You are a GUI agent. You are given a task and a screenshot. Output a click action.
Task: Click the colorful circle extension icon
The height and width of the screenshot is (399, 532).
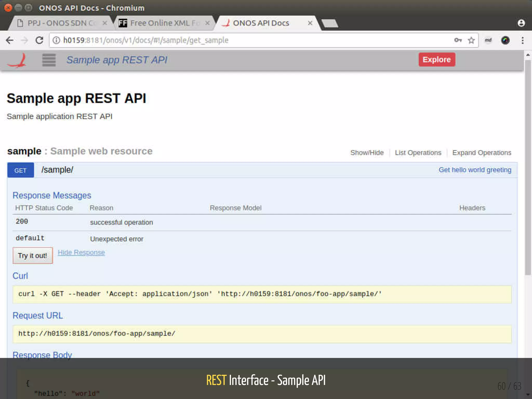(505, 40)
